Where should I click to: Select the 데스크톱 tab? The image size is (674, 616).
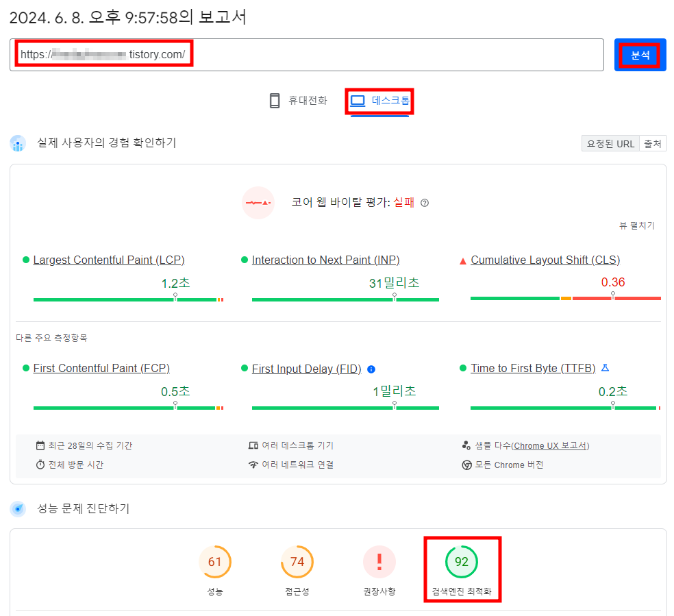[x=379, y=100]
